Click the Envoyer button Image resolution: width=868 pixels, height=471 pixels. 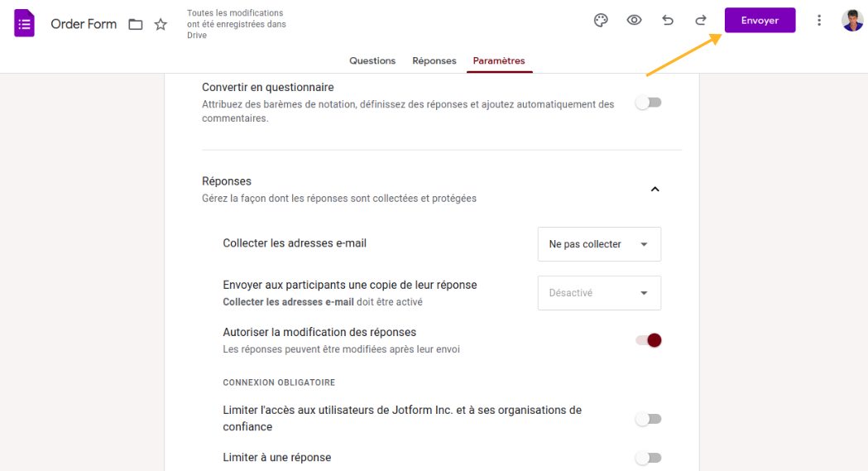[x=760, y=21]
